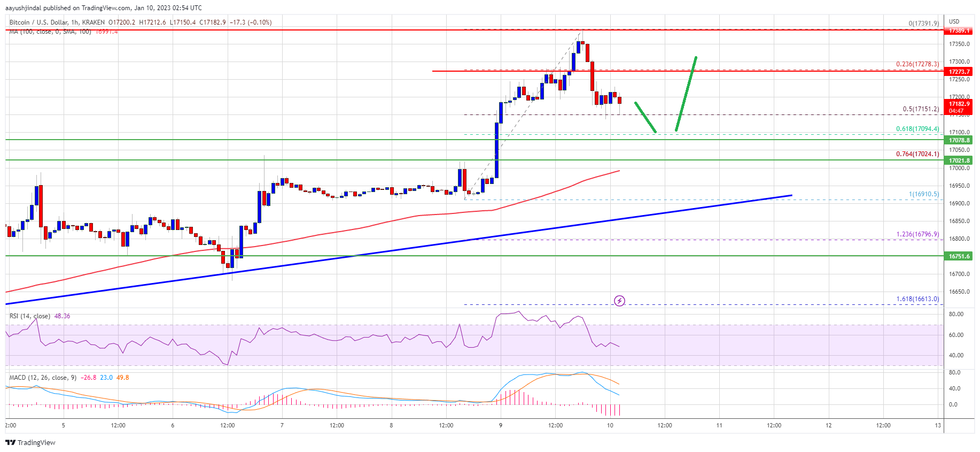The image size is (980, 452).
Task: Select the Fib level label 0.764(17024.1)
Action: pos(917,154)
